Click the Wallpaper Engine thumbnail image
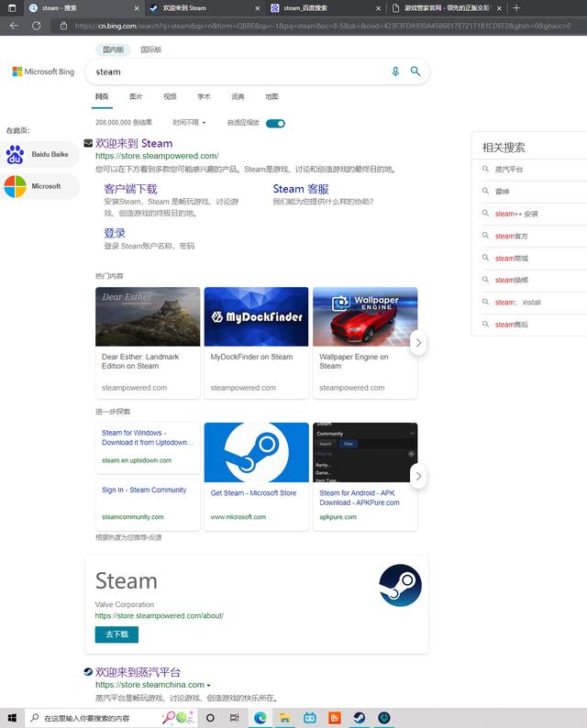Screen dimensions: 587x728 (365, 316)
